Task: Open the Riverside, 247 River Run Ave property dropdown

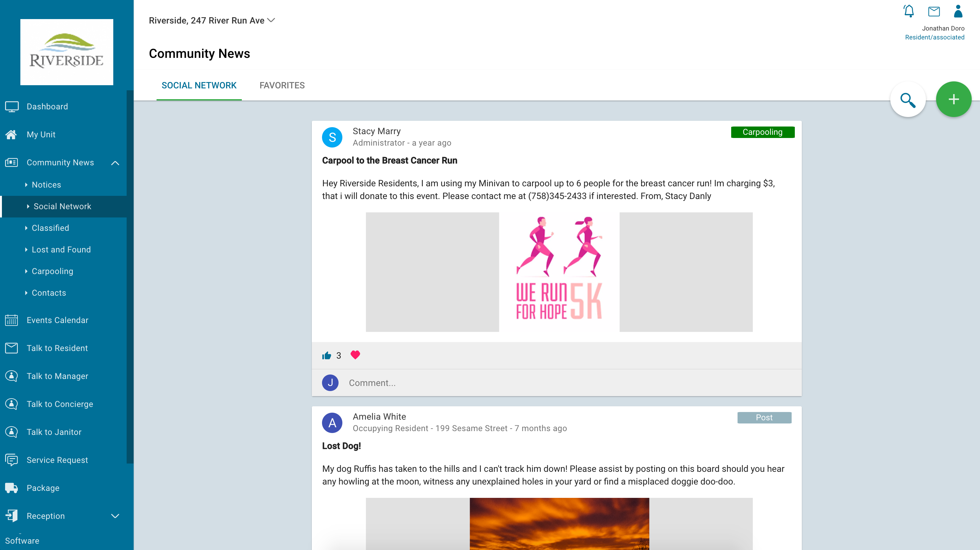Action: [x=212, y=20]
